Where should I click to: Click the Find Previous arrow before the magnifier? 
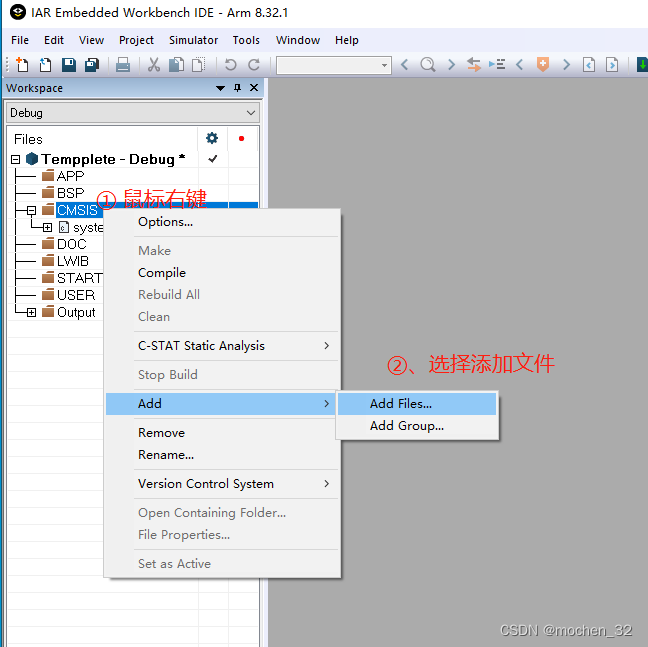point(405,65)
